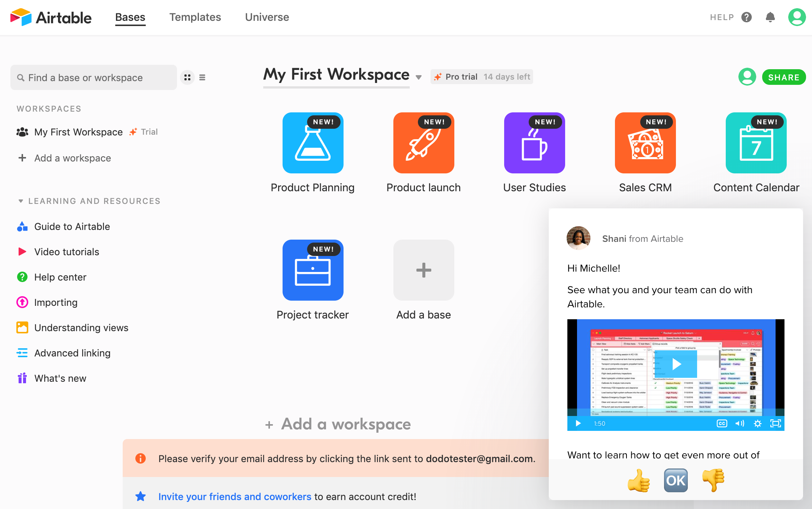The image size is (812, 509).
Task: Toggle closed captions on video
Action: pyautogui.click(x=722, y=423)
